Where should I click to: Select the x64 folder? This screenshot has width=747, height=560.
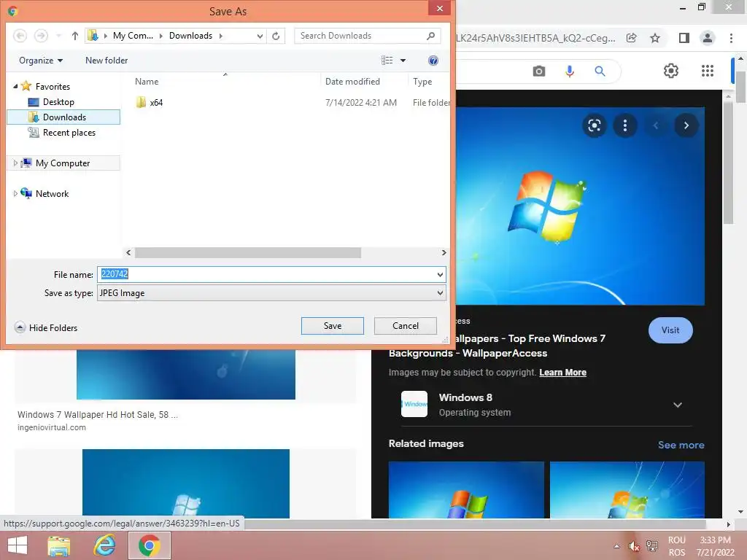156,102
